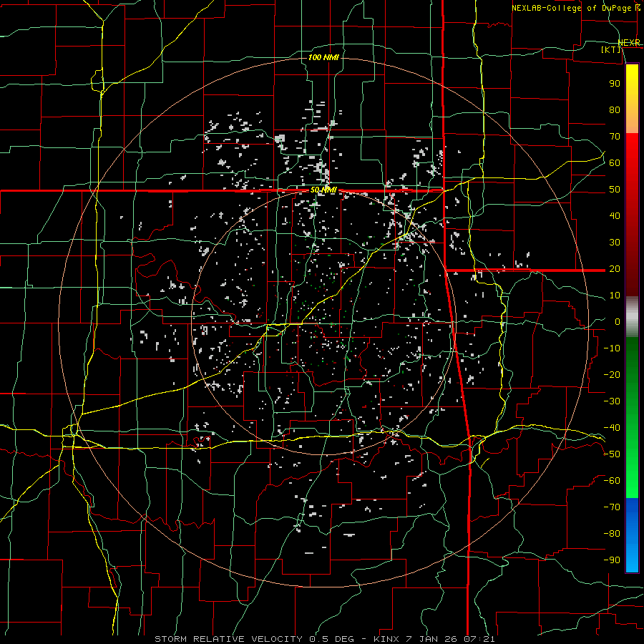This screenshot has height=644, width=644.
Task: Click the 10 knot legend value
Action: 615,296
